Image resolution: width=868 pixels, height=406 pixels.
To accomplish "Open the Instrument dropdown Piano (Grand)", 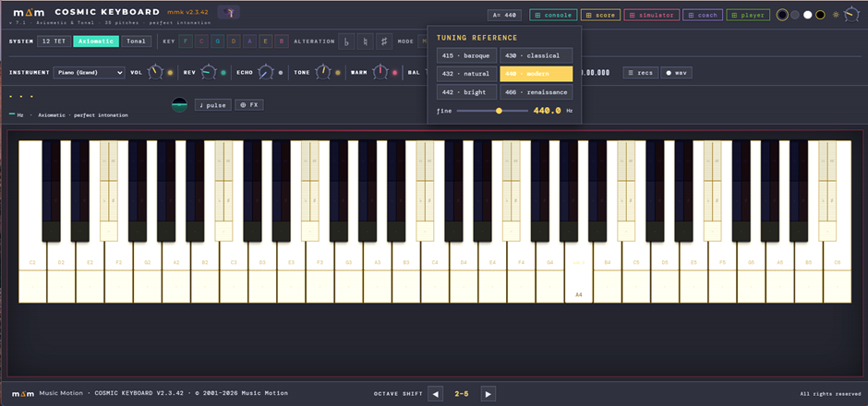I will coord(90,73).
